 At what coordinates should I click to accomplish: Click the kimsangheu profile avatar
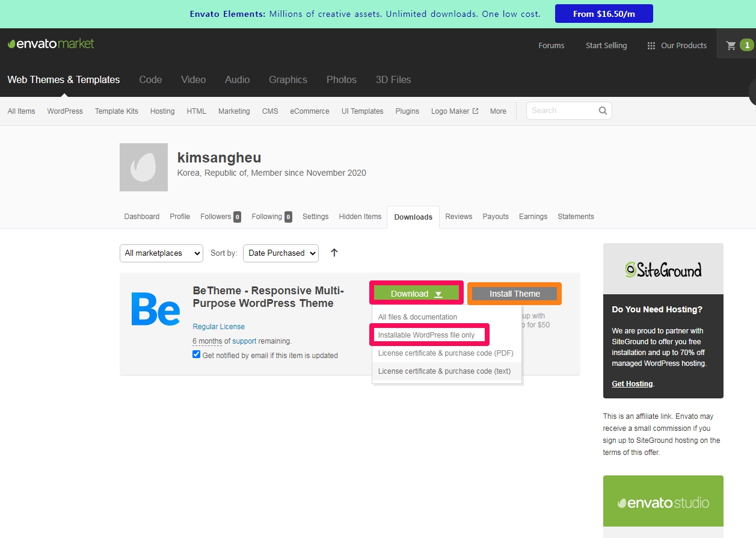coord(144,167)
